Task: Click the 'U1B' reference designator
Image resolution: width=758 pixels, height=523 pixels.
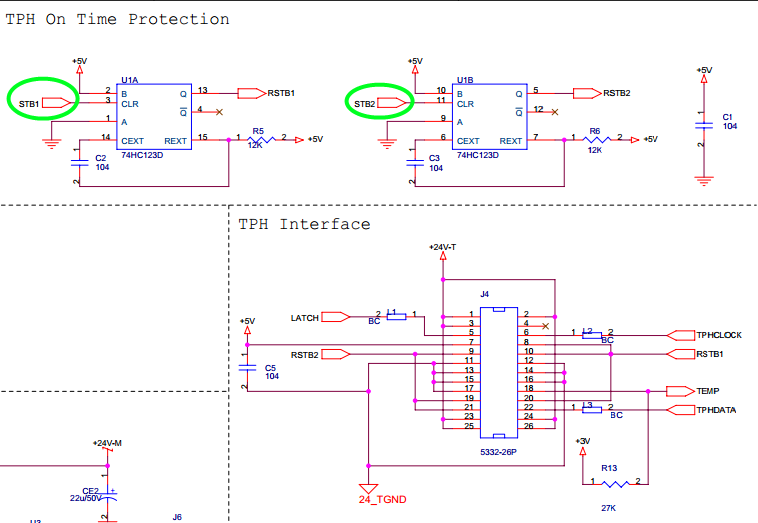Action: 465,80
